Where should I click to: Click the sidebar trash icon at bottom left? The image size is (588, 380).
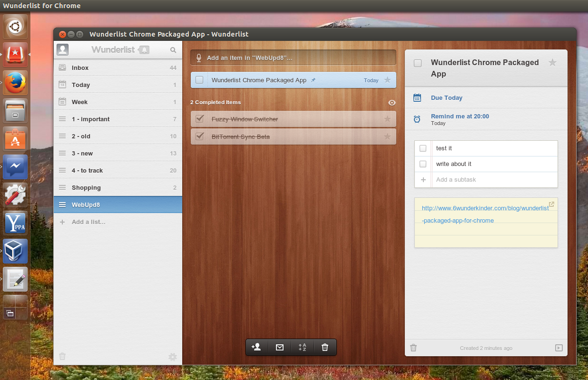(x=62, y=356)
